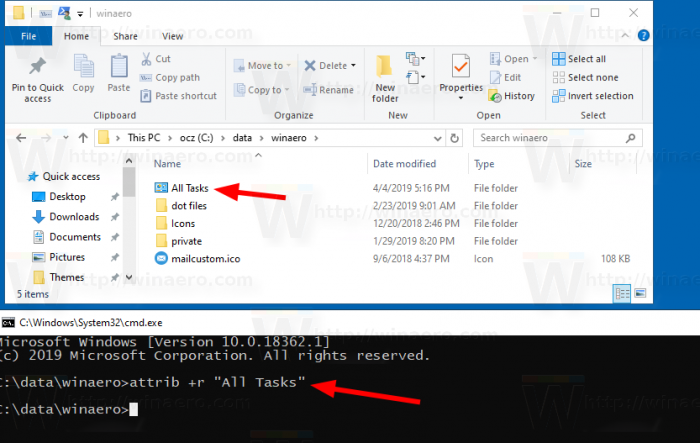
Task: Create a New folder from ribbon
Action: click(x=385, y=79)
